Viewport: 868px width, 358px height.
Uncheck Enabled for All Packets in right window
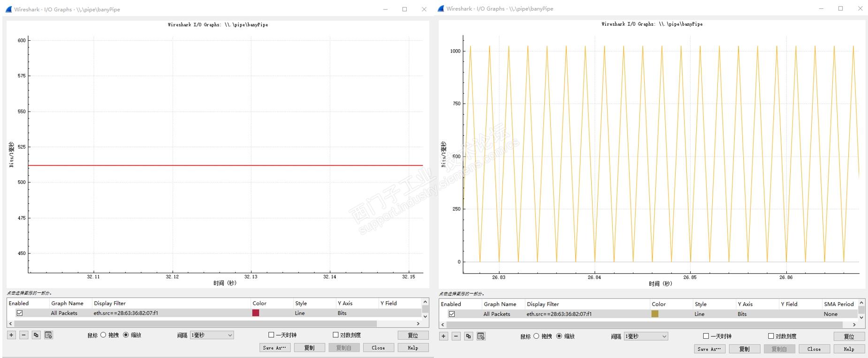click(x=452, y=314)
